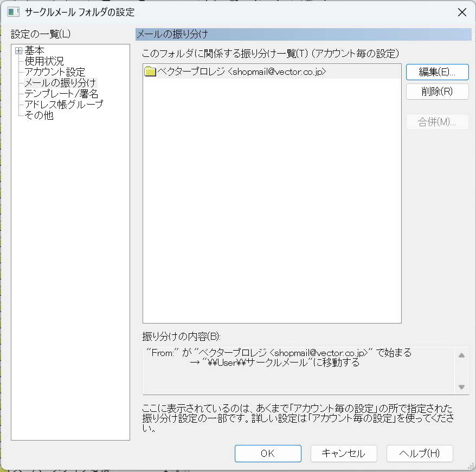This screenshot has height=472, width=476.
Task: Open the テンプレート/署名 settings page
Action: (61, 94)
